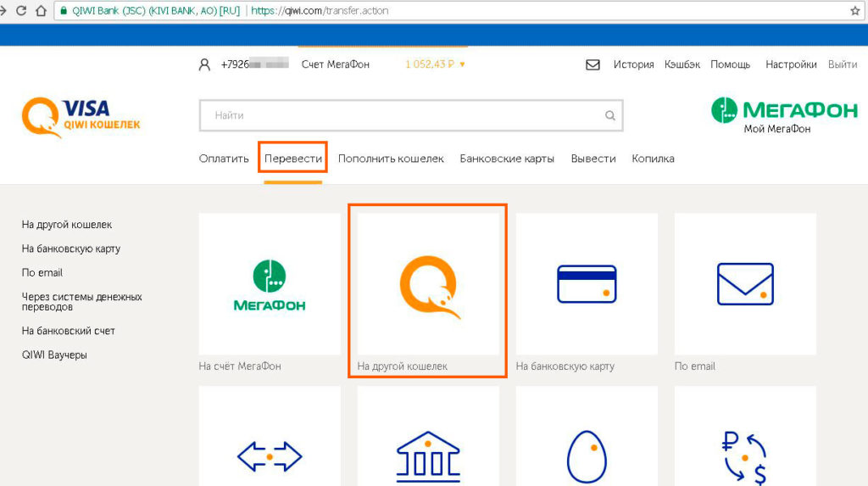Expand the balance dropdown arrow next to 1 052,43
Image resolution: width=868 pixels, height=486 pixels.
tap(462, 64)
